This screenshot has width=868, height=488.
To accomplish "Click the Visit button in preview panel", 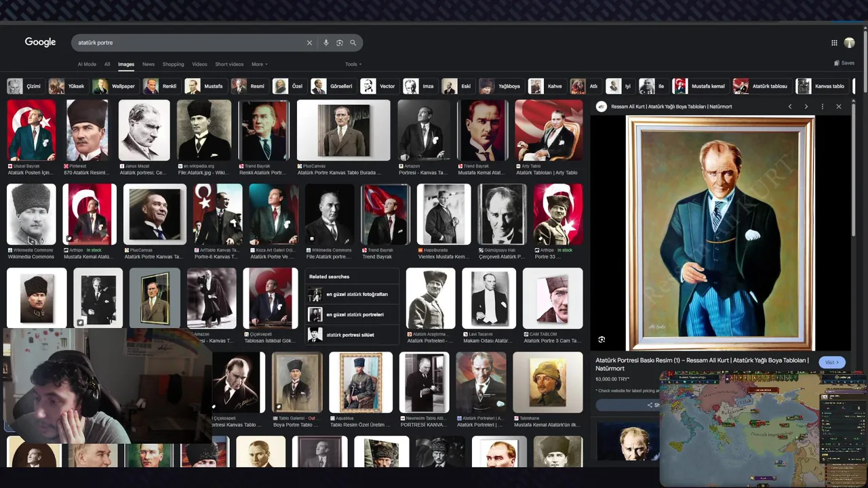I will click(832, 363).
